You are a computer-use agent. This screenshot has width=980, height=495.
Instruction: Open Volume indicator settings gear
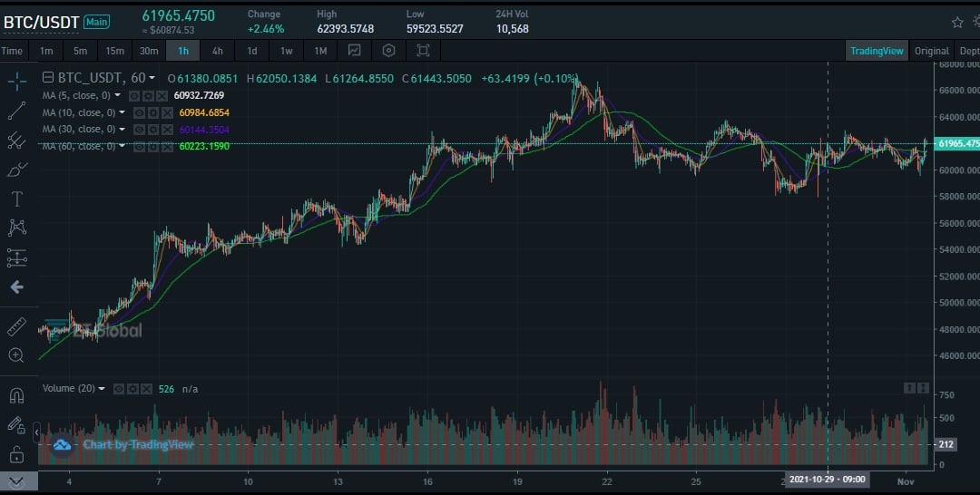(x=132, y=389)
